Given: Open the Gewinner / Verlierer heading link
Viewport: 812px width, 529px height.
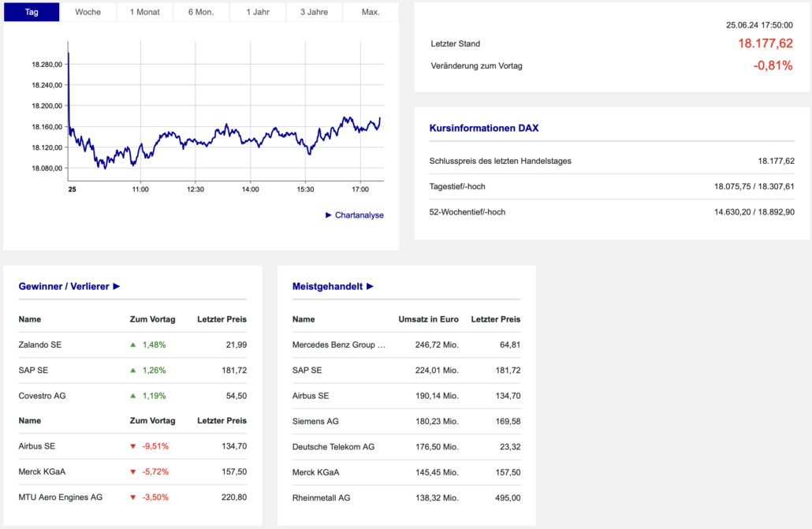Looking at the screenshot, I should pos(64,287).
